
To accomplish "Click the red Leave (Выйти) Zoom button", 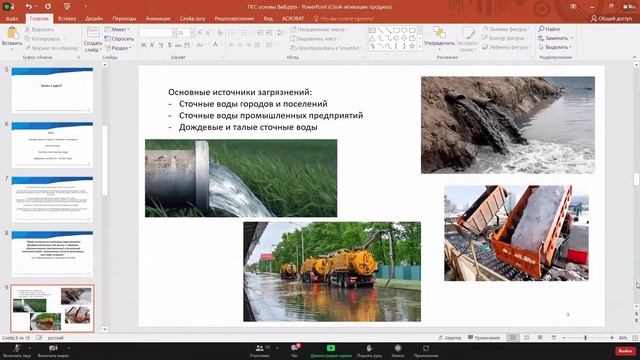I will [626, 351].
